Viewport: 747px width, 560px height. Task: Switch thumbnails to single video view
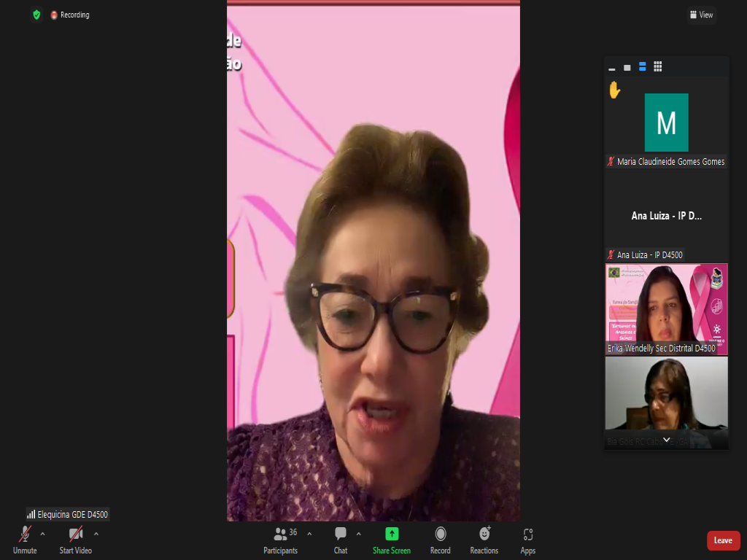[627, 67]
